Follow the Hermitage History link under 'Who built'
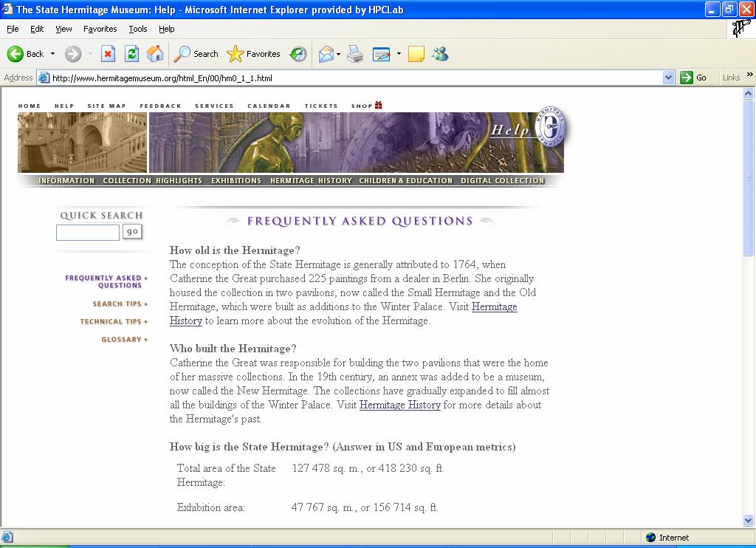The height and width of the screenshot is (548, 756). click(400, 405)
